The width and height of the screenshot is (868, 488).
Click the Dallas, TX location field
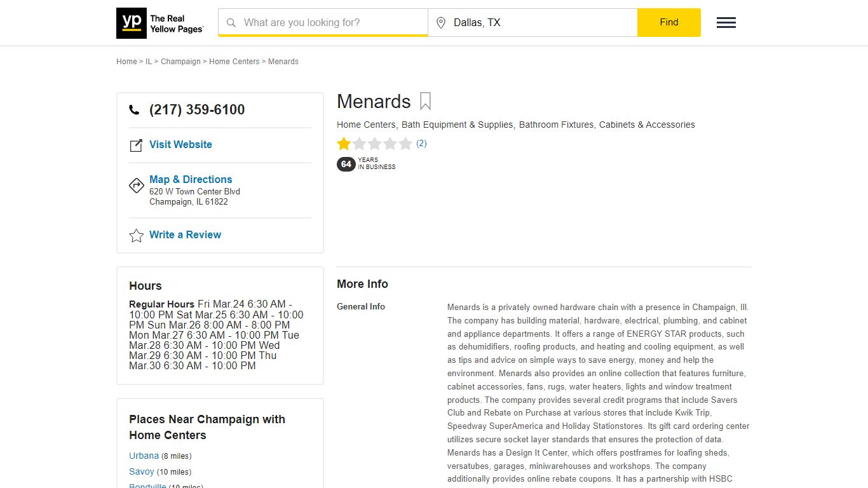coord(532,23)
